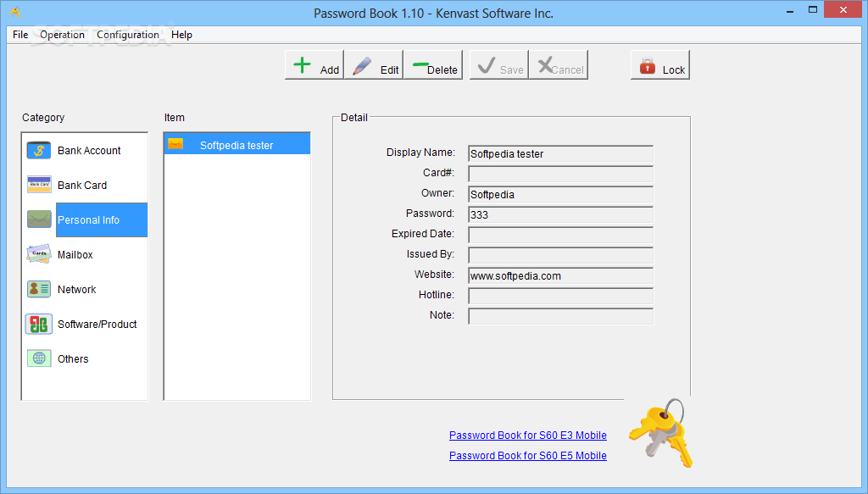Select the 'Softpedia tester' item text
Image resolution: width=868 pixels, height=494 pixels.
tap(236, 146)
